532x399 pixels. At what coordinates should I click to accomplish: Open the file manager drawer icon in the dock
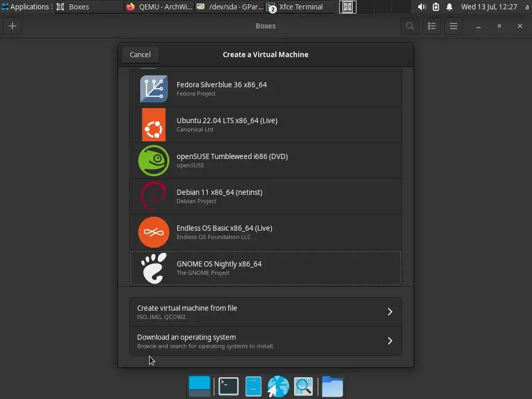pos(254,386)
